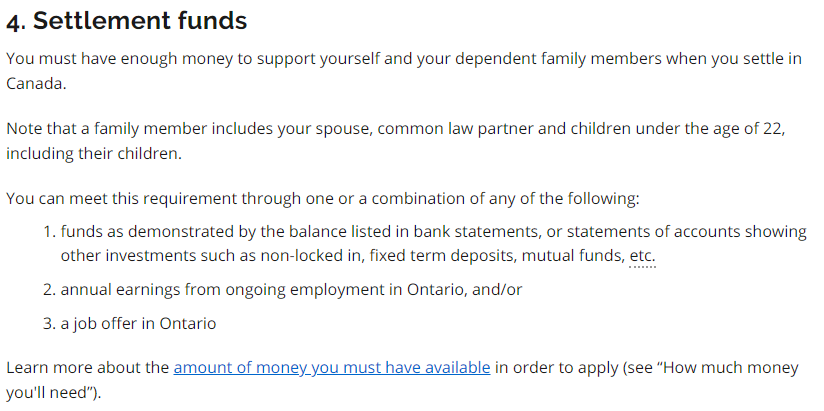Open the 'amount of money you must have available' link
This screenshot has height=411, width=824.
[332, 367]
